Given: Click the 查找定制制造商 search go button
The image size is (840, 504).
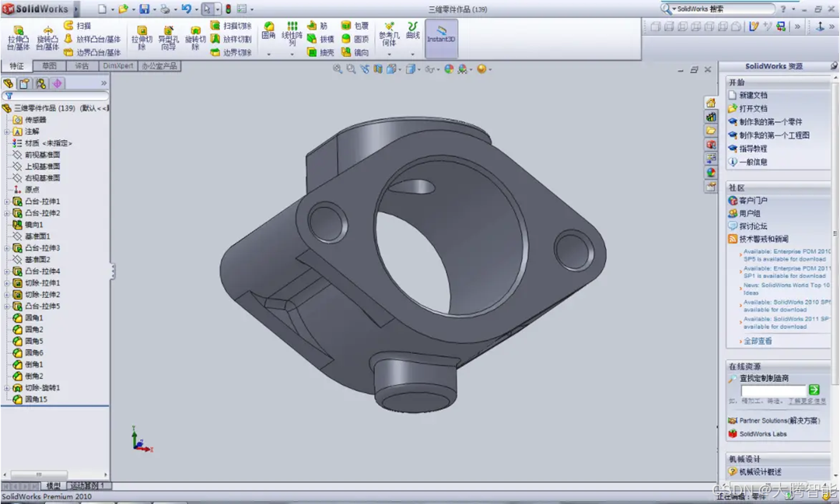Looking at the screenshot, I should [x=814, y=390].
